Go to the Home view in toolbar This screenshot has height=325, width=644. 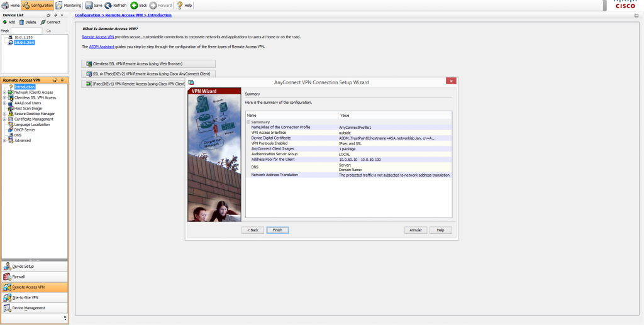(x=11, y=5)
